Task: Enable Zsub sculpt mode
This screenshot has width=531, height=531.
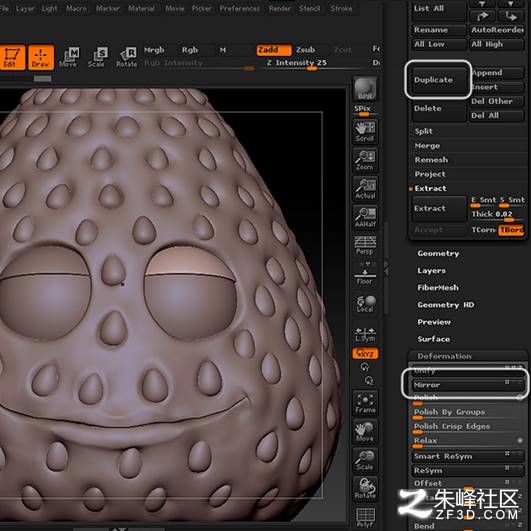Action: pos(305,50)
